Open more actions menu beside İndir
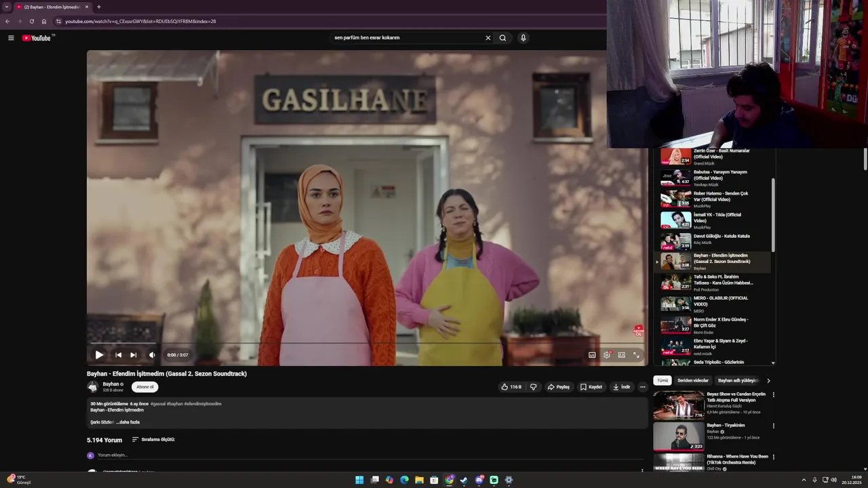 tap(643, 387)
